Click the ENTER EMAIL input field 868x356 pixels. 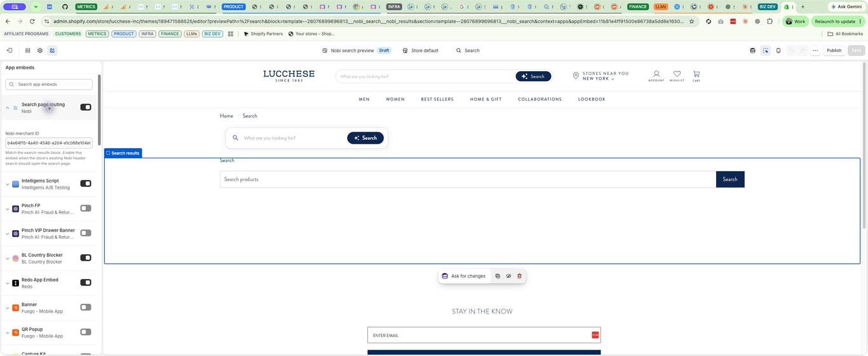coord(484,335)
